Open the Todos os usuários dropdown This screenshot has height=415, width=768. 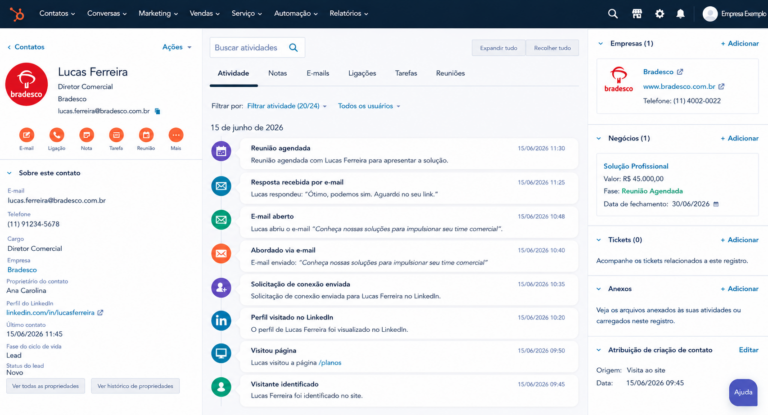(x=369, y=106)
